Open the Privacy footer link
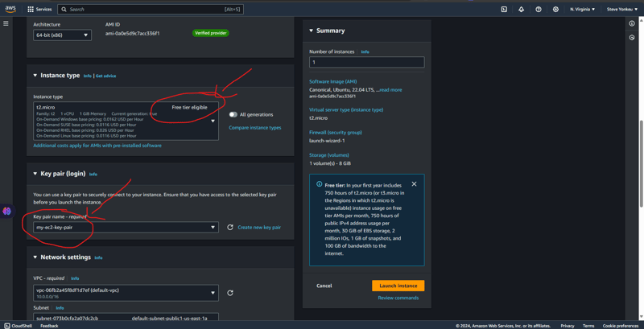Image resolution: width=644 pixels, height=329 pixels. pos(568,326)
